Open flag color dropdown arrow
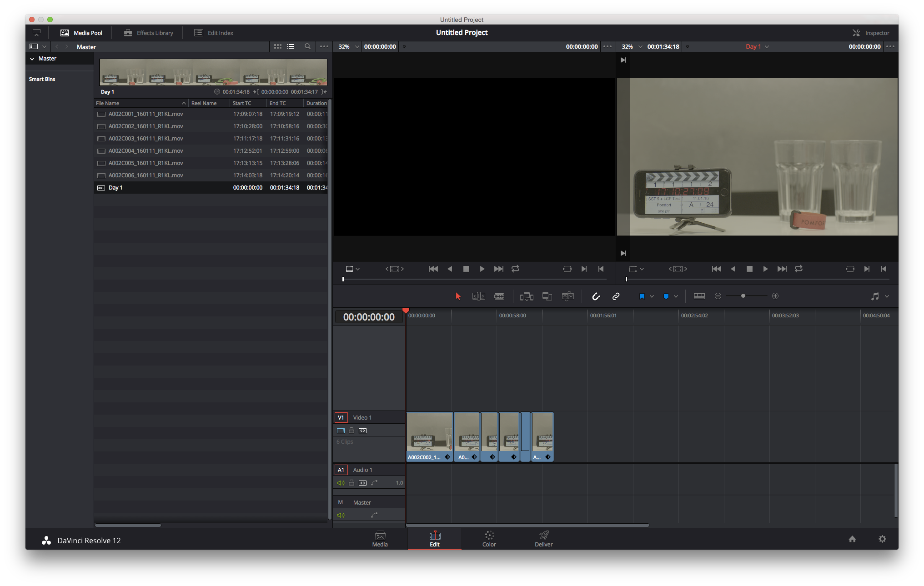The image size is (924, 586). [x=652, y=296]
